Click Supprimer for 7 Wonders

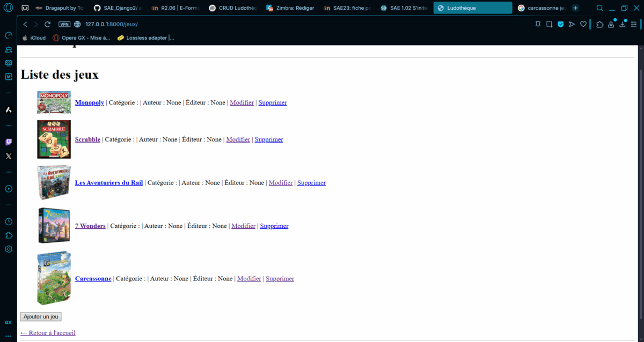click(274, 226)
